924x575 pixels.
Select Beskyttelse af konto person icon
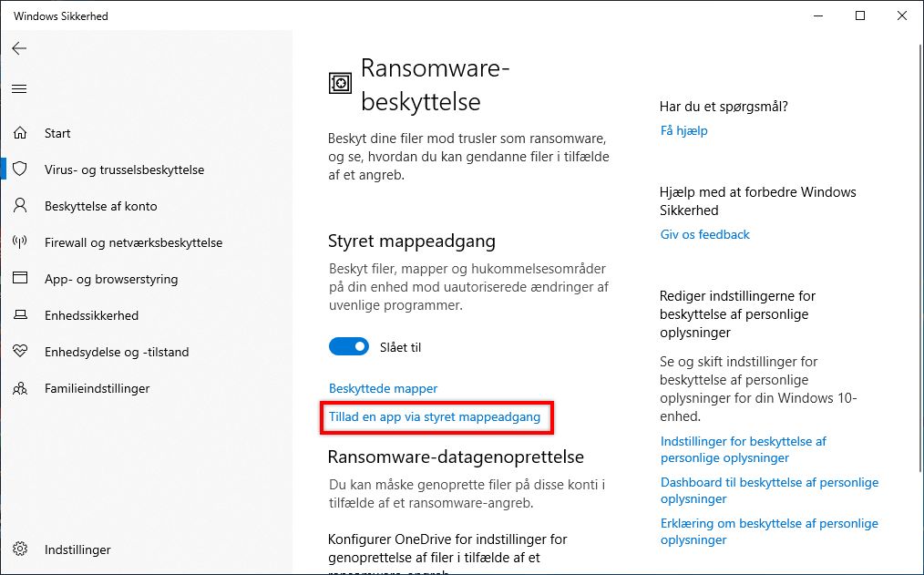click(20, 206)
